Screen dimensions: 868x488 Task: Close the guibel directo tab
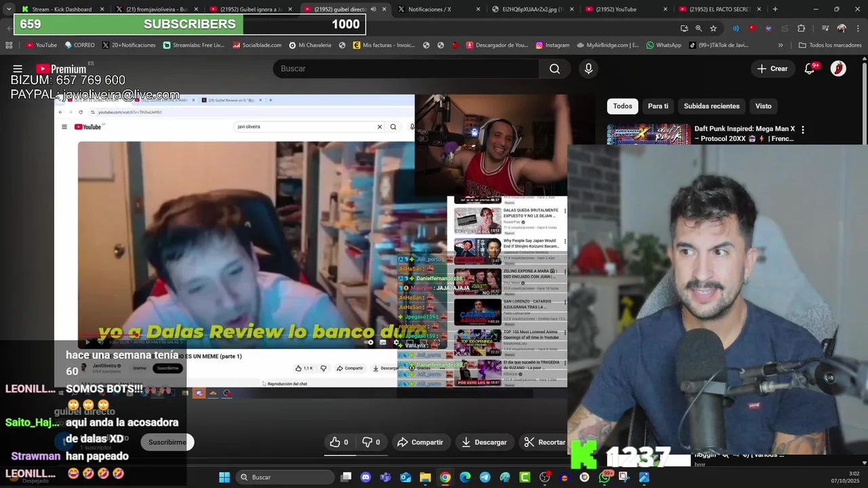[384, 9]
